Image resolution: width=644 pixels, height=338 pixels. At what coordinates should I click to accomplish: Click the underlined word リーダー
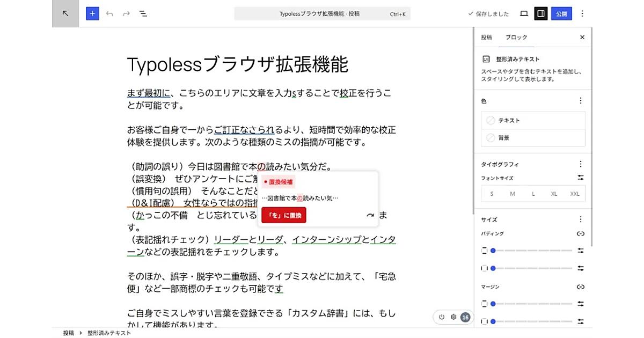coord(231,239)
